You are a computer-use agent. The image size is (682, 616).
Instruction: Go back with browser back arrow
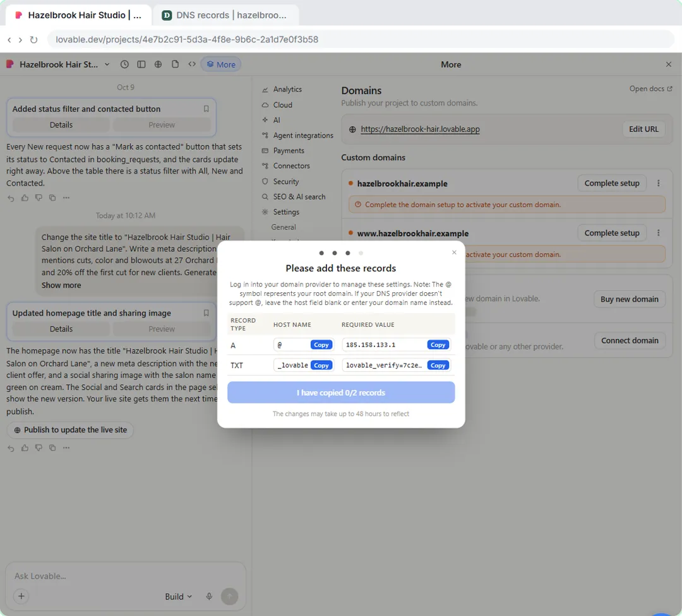click(9, 40)
